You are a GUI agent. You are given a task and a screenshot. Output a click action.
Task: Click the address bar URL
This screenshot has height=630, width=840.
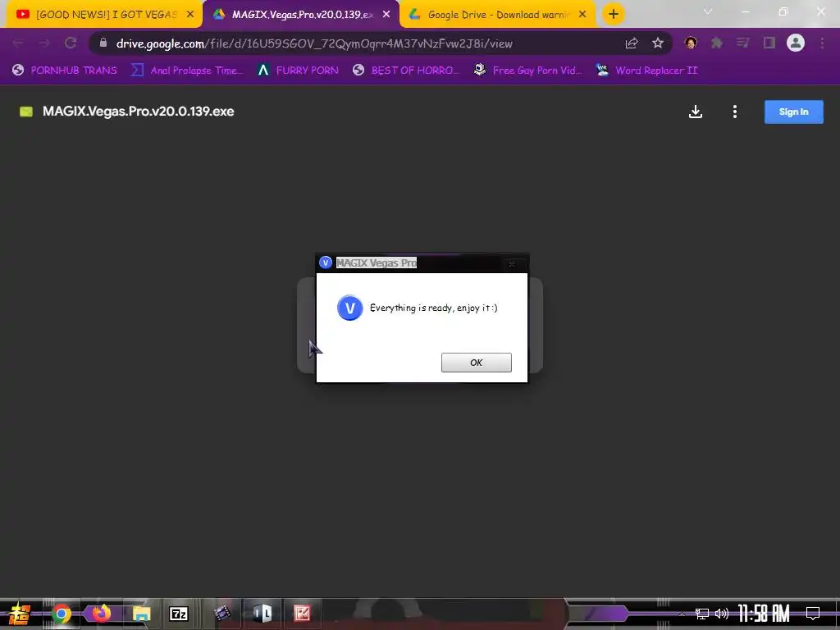tap(314, 44)
